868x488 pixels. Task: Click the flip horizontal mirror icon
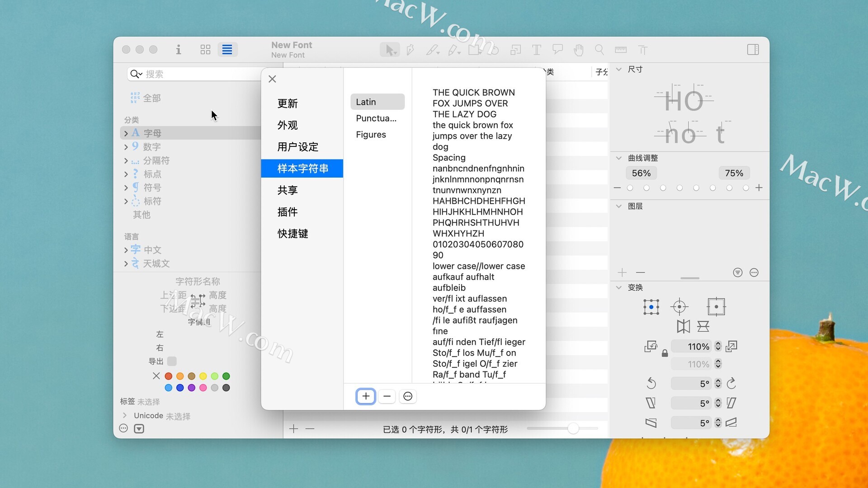[x=684, y=326]
